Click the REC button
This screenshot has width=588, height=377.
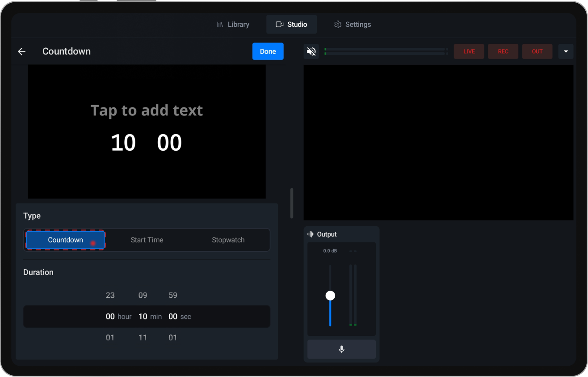coord(503,51)
